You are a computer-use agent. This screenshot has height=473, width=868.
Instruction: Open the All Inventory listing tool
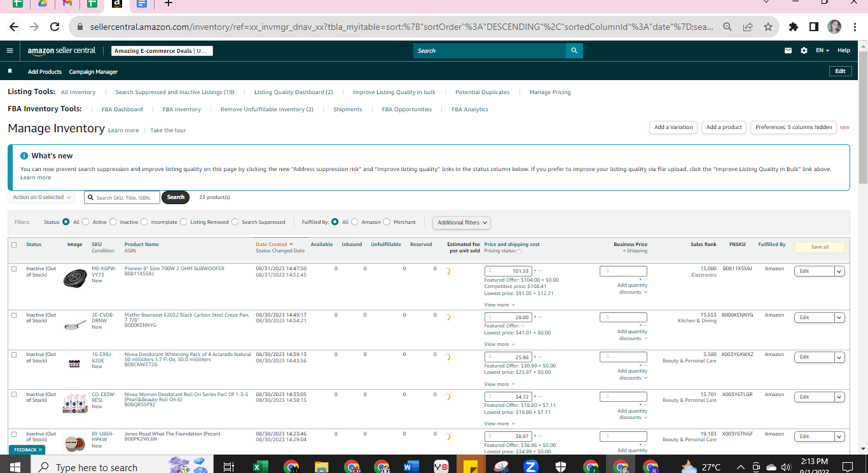point(78,92)
